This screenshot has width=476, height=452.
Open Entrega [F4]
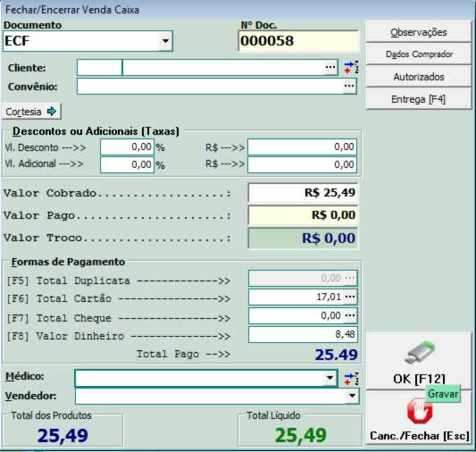point(419,99)
